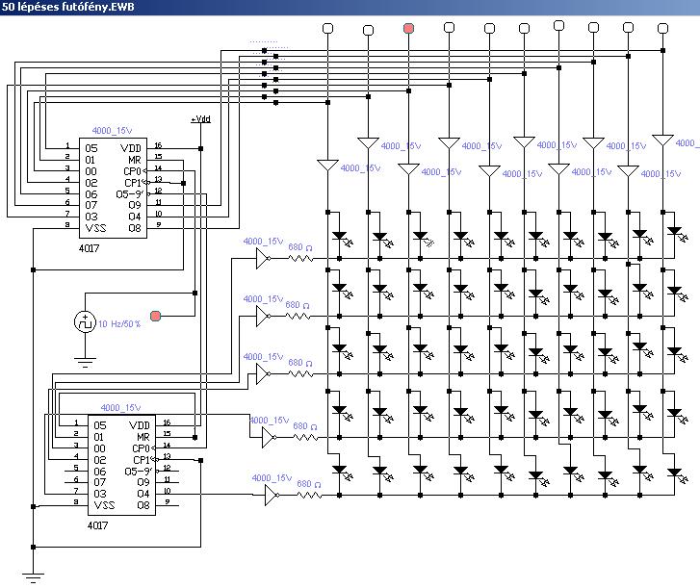Select the buffer on the last LED column
The image size is (700, 588).
click(x=663, y=141)
